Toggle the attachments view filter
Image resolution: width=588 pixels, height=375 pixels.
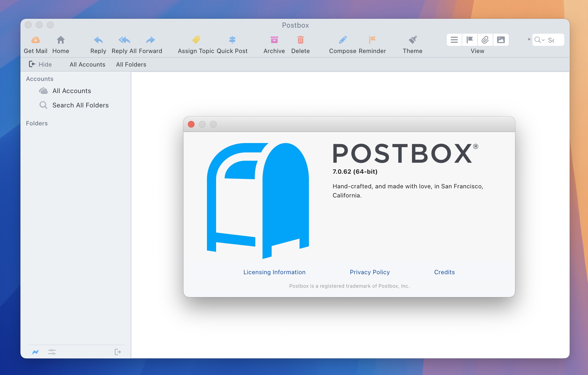click(x=485, y=40)
